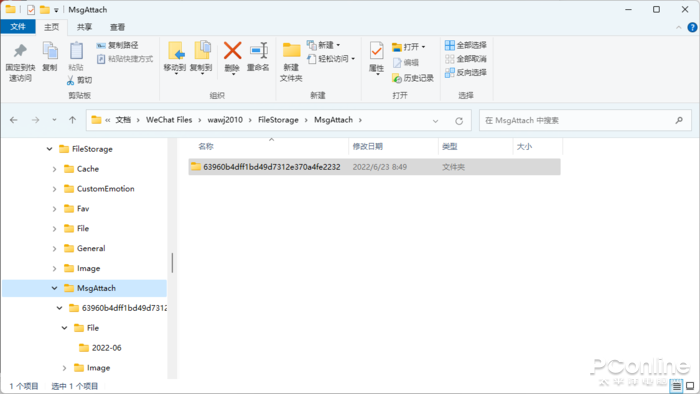Click Select all (全部选择)
This screenshot has height=394, width=700.
[x=466, y=45]
